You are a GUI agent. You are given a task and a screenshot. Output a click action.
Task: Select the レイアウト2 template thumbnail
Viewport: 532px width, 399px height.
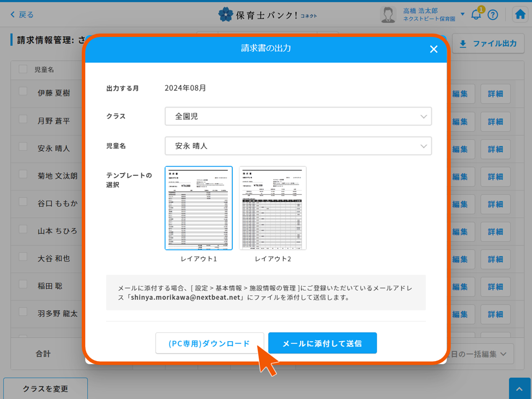point(273,208)
